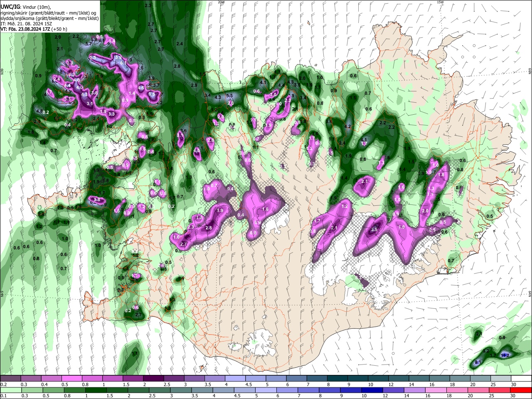Select the periwinkle swatch labeled 6 on lower scale
Screen dimensions: 532x399
pos(287,390)
